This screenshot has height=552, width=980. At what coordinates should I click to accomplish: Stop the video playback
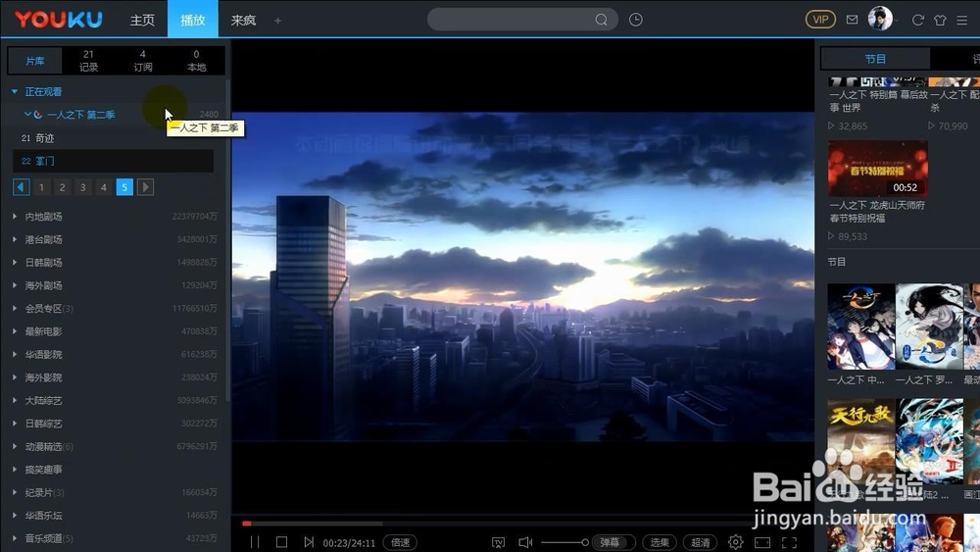click(281, 542)
